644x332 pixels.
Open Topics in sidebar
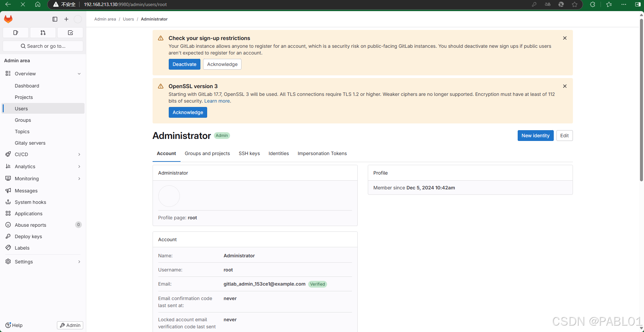click(43, 132)
